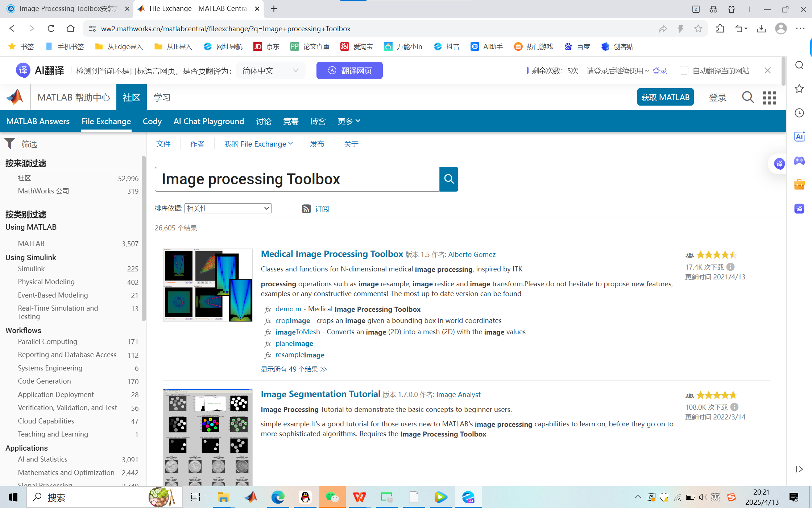
Task: Switch to the Cody tab
Action: click(x=152, y=121)
